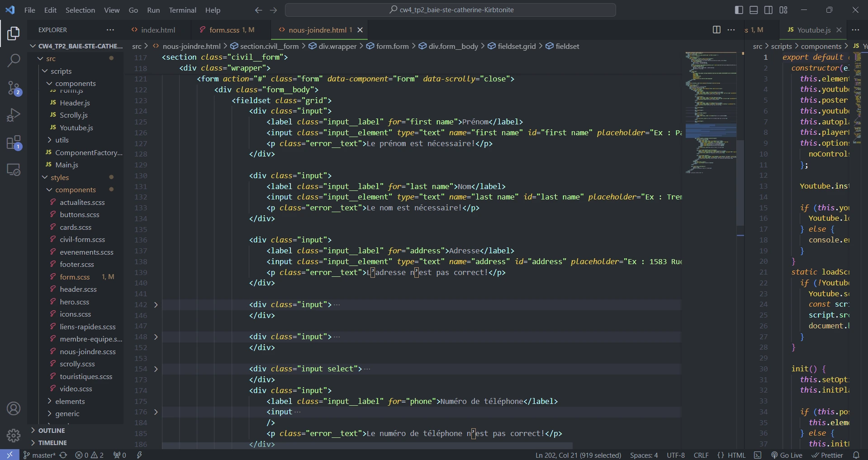Screen dimensions: 868x460
Task: Click the command center search box
Action: point(451,10)
